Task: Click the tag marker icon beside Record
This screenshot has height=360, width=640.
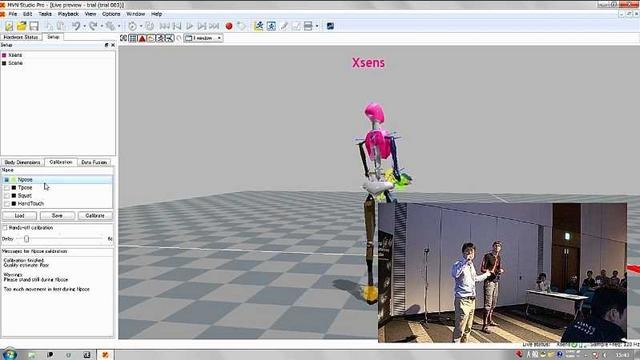Action: pos(242,26)
